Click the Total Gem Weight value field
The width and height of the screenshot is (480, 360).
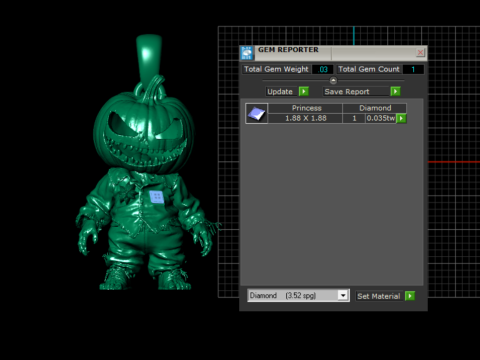coord(323,69)
